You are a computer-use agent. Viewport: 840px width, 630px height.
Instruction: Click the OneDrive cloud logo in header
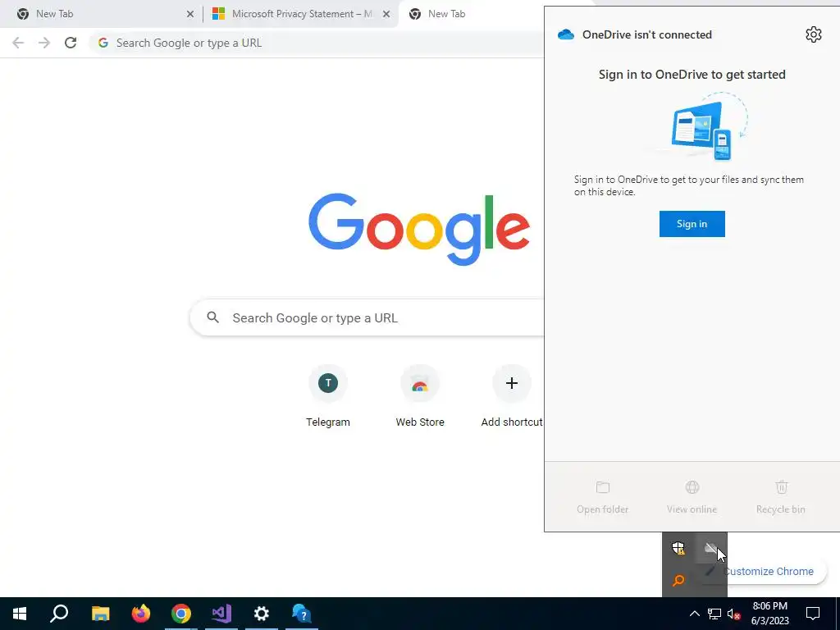[x=566, y=34]
